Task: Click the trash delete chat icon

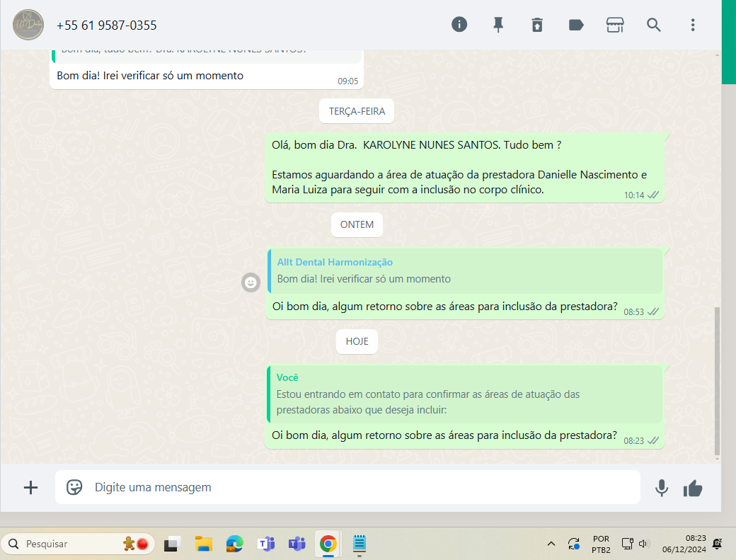Action: [x=537, y=25]
